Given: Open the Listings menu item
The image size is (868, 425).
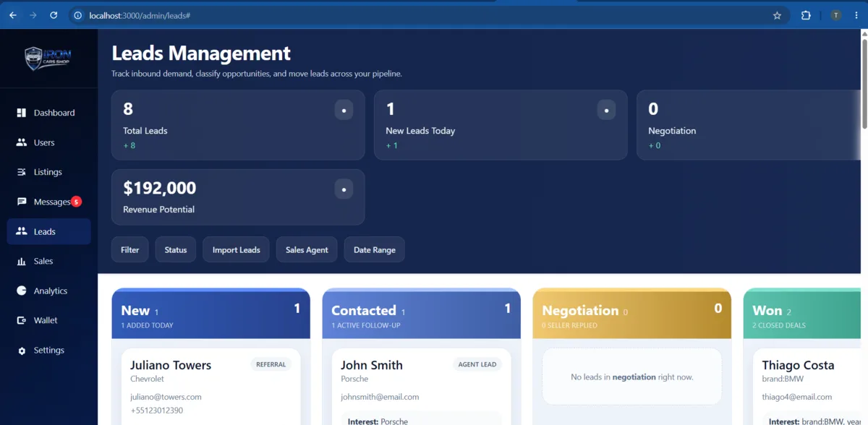Looking at the screenshot, I should click(x=48, y=172).
